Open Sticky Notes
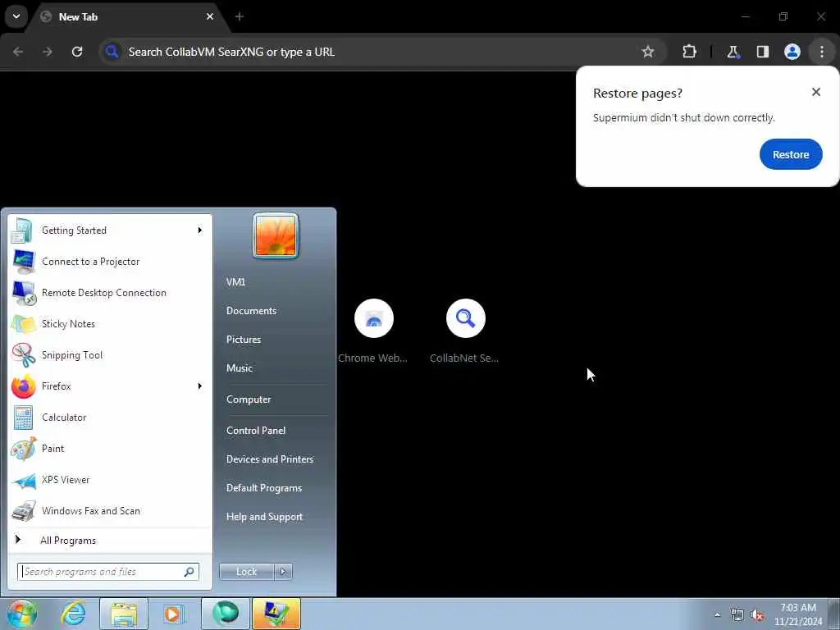This screenshot has height=630, width=840. (111, 323)
